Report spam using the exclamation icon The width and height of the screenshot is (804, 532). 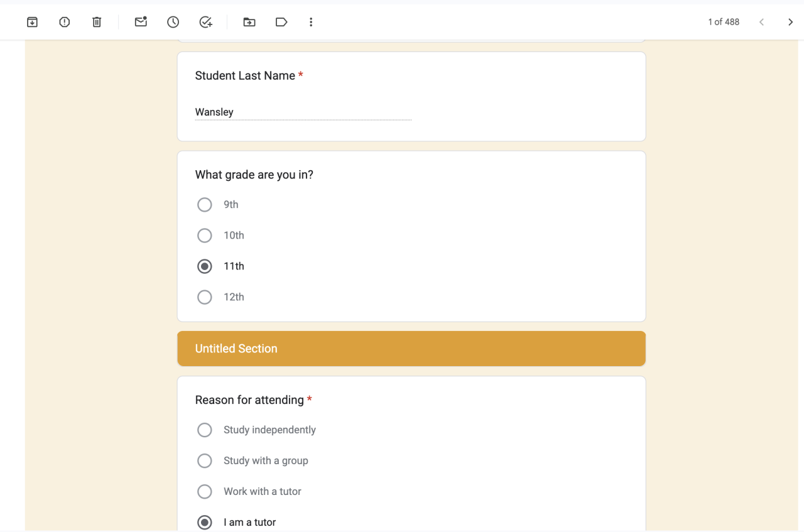pyautogui.click(x=65, y=22)
